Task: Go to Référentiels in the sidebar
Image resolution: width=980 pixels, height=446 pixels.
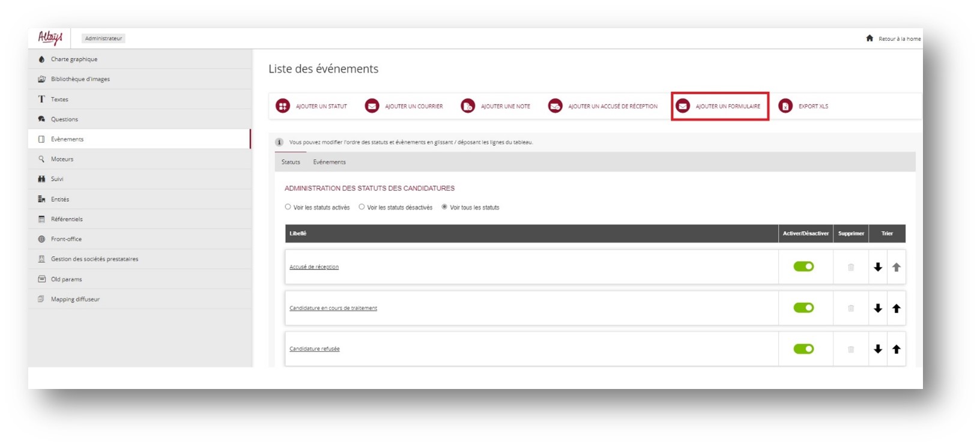Action: 67,219
